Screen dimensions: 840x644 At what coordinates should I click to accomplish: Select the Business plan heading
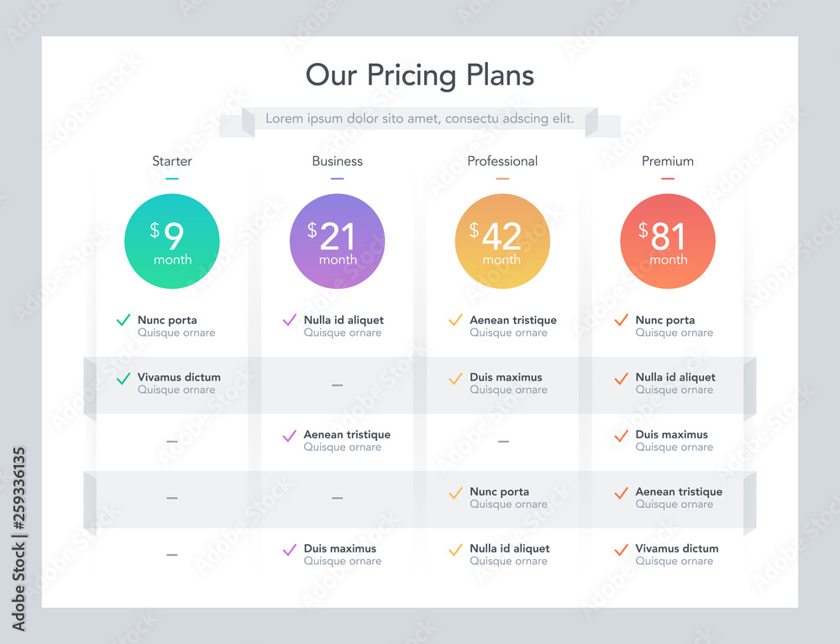tap(338, 161)
